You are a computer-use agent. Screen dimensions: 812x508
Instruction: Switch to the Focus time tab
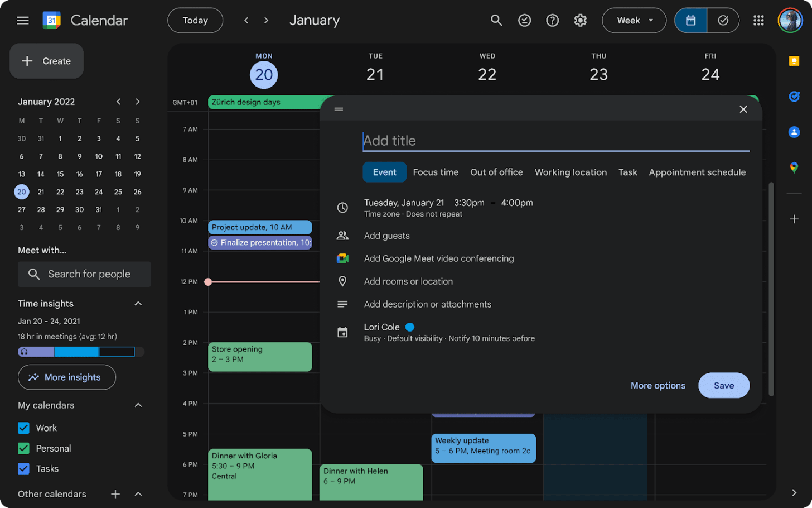click(435, 172)
